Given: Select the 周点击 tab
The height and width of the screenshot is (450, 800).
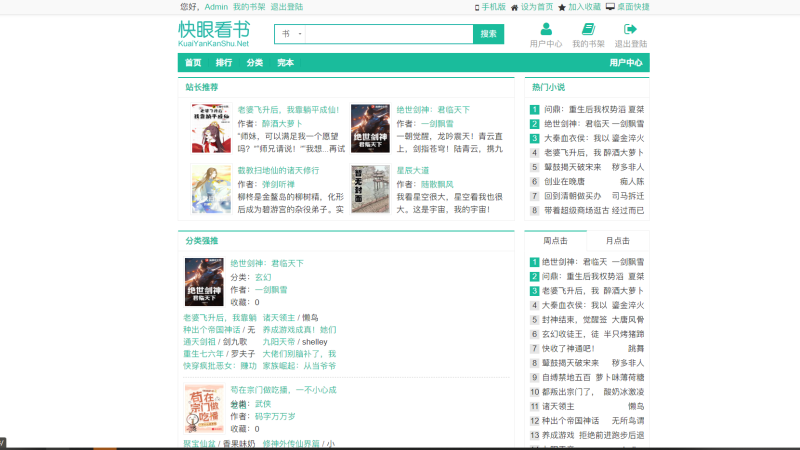Looking at the screenshot, I should point(555,241).
